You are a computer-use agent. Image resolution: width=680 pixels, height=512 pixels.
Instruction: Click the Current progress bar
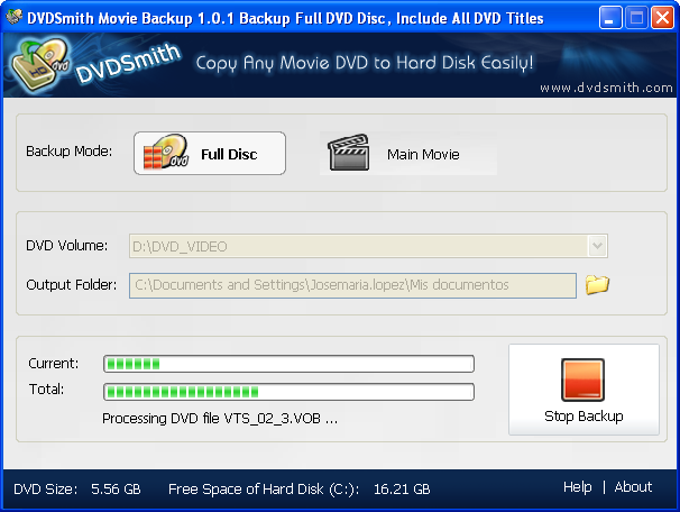(289, 364)
